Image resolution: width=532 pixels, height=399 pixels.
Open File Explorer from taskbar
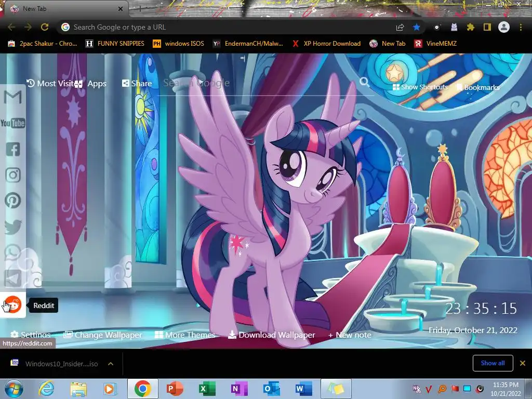point(78,389)
